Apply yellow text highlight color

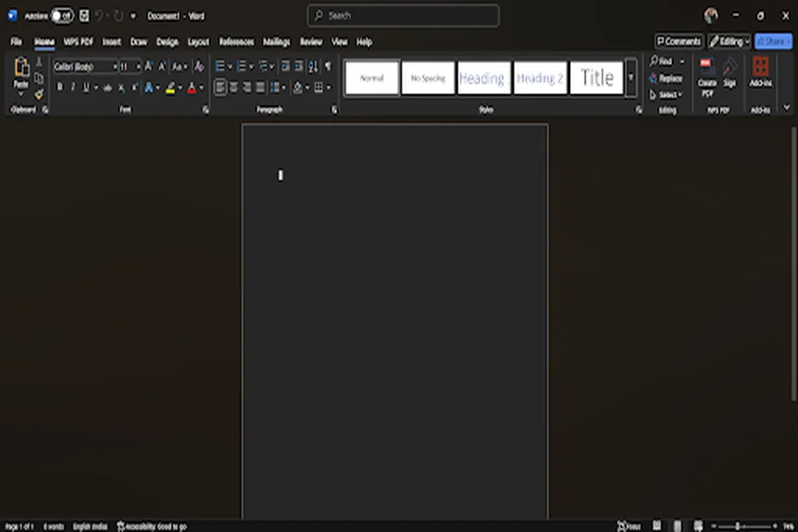[168, 89]
